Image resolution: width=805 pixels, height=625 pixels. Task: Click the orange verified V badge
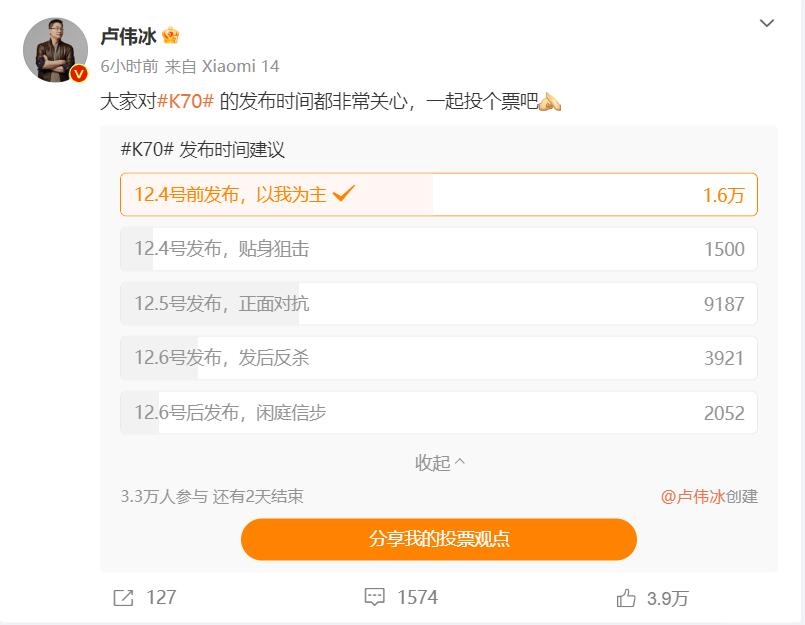pyautogui.click(x=78, y=73)
